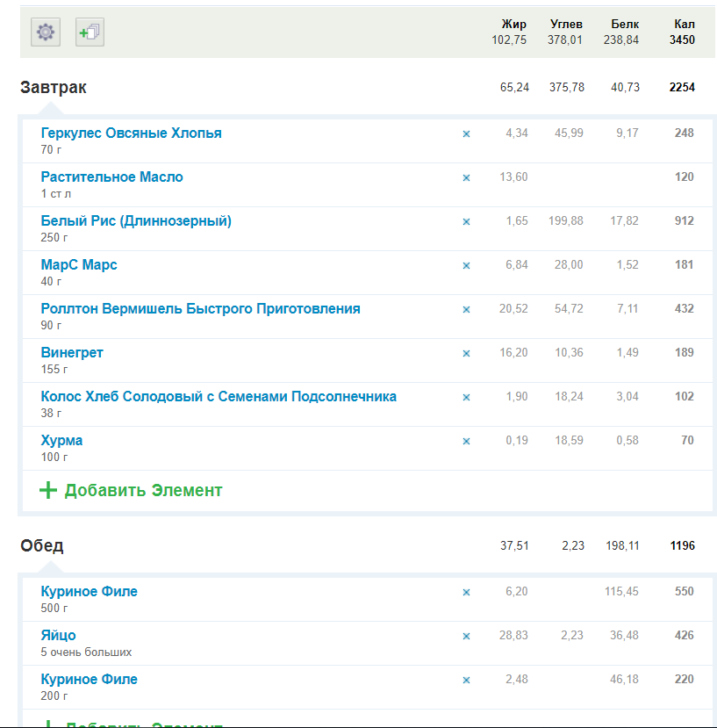Remove Белый Рис (Длиннозерный) using the X
The height and width of the screenshot is (728, 717).
(466, 222)
